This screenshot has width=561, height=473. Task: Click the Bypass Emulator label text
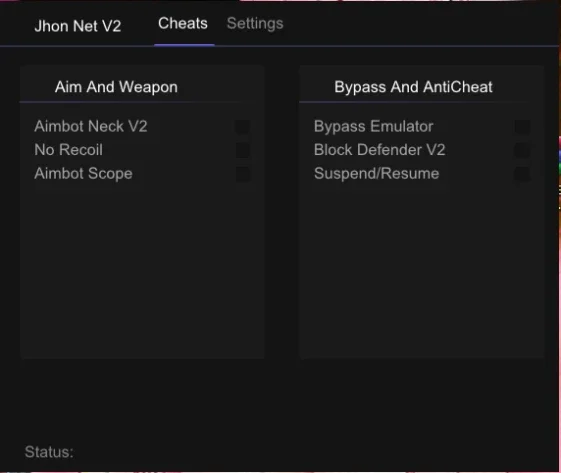374,127
